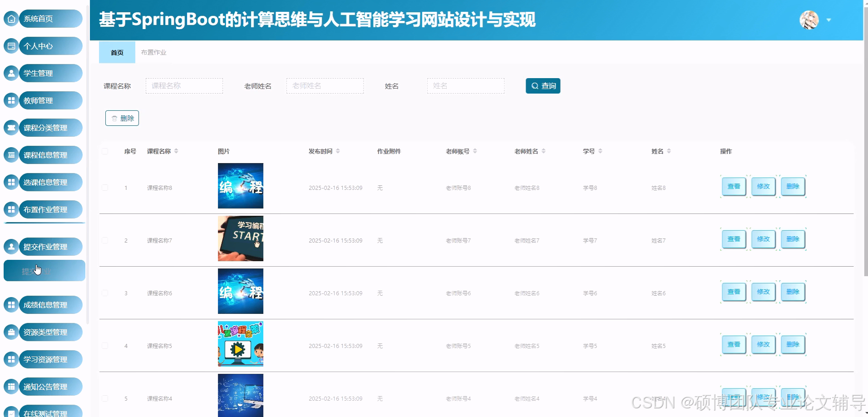Click the briefcase icon beside 资源类型管理

tap(11, 332)
